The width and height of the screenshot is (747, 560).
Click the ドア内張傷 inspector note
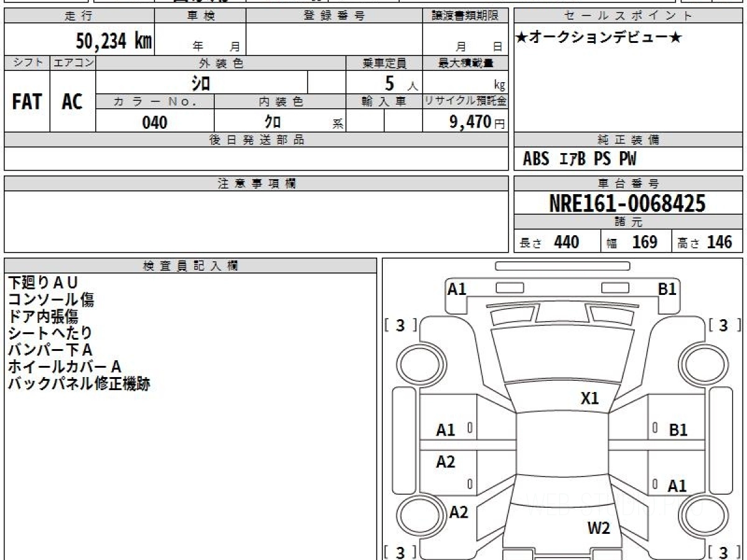click(42, 317)
